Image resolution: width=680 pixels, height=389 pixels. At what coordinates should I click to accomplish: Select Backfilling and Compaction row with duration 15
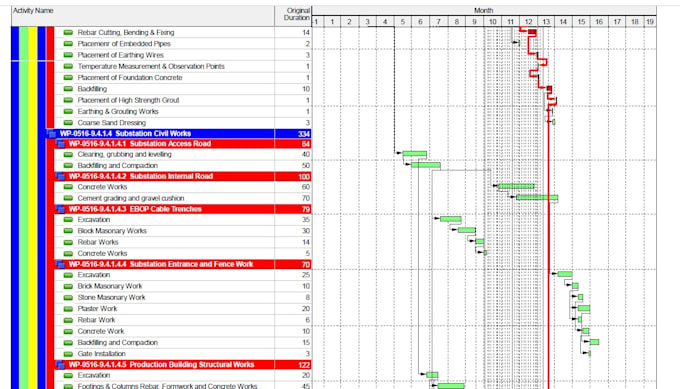(x=183, y=343)
